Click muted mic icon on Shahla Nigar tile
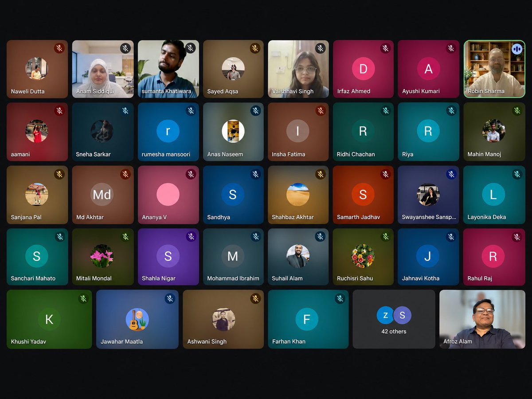The image size is (532, 399). click(191, 237)
